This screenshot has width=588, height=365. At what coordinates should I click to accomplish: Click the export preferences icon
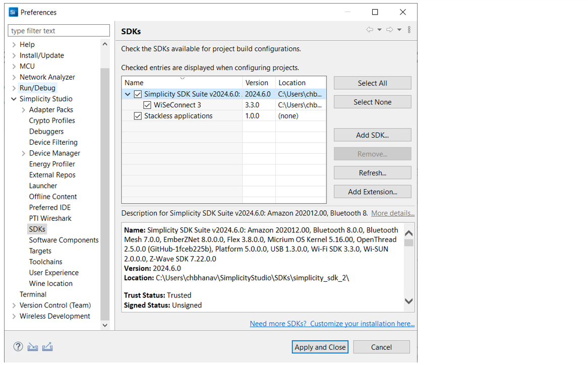[48, 346]
